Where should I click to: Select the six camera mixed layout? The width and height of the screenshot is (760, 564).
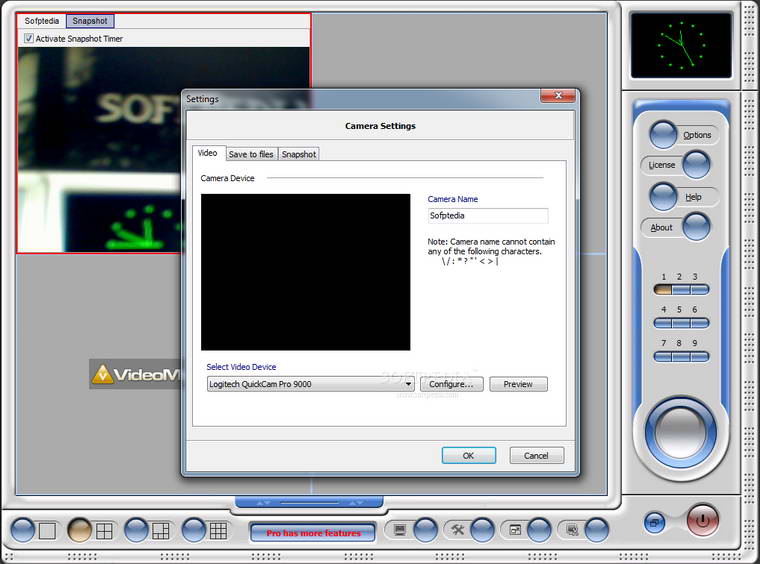pos(136,530)
